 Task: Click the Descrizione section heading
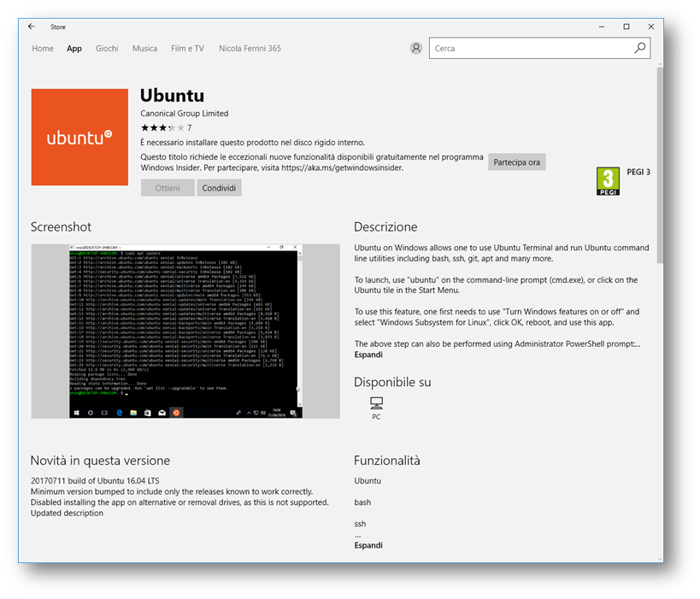tap(385, 226)
